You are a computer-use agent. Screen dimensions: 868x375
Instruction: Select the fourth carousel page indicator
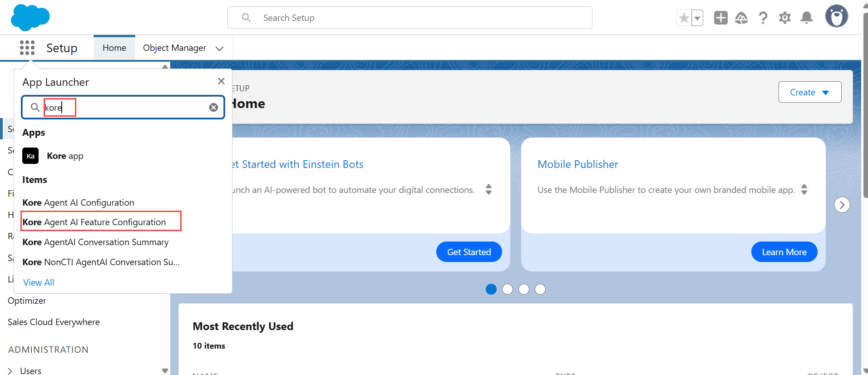pyautogui.click(x=540, y=289)
